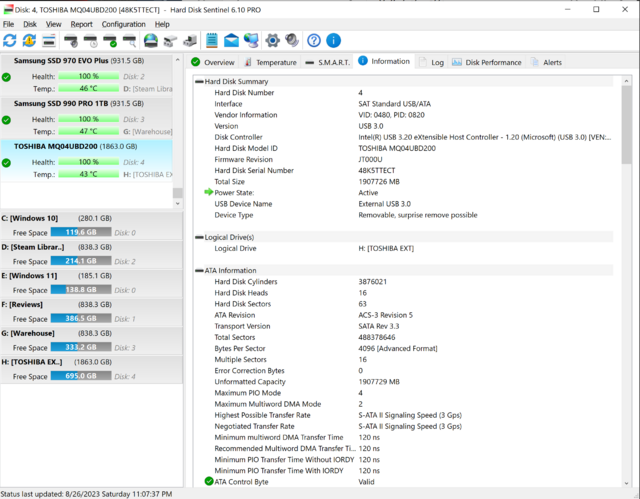Viewport: 640px width, 499px height.
Task: Click the disk with green checkmark toolbar icon
Action: (111, 41)
